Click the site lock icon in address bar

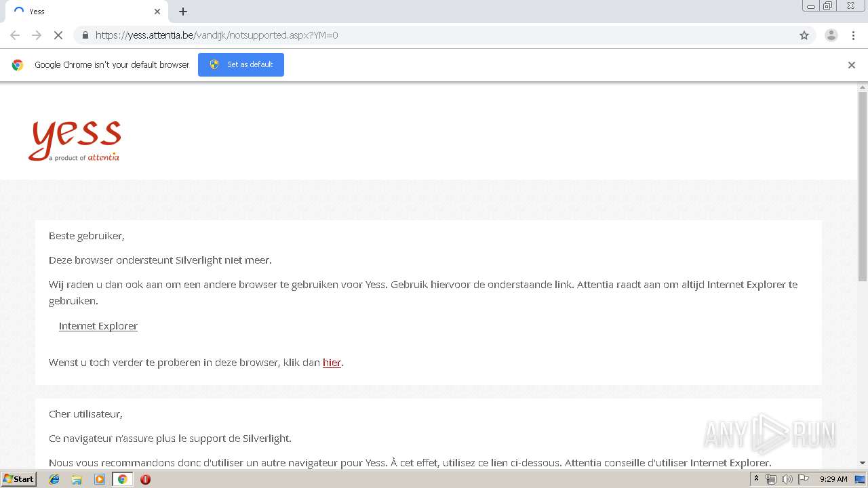click(85, 35)
